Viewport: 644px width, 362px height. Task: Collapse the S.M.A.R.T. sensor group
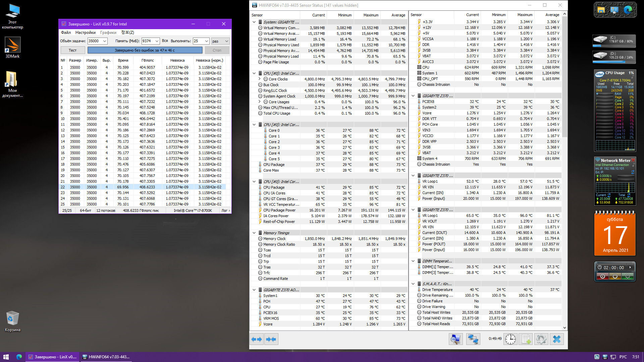[x=413, y=284]
